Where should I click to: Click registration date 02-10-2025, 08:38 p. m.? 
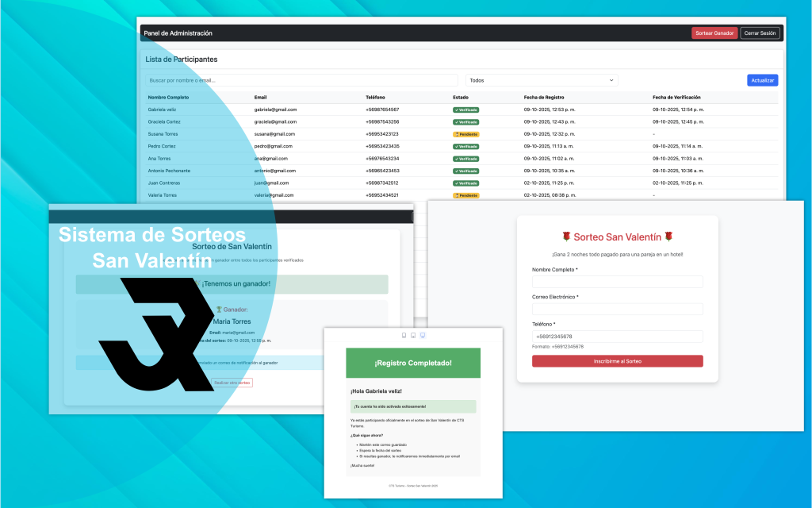tap(550, 195)
